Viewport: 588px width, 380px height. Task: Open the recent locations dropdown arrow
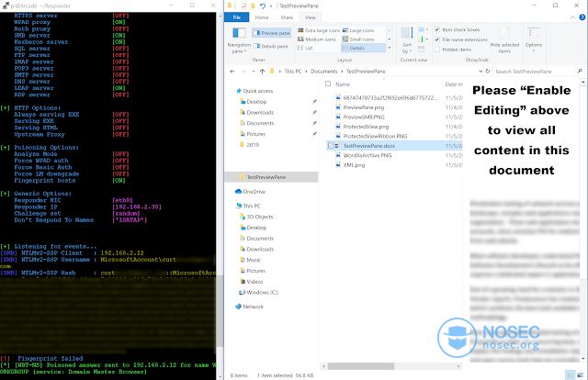click(254, 72)
